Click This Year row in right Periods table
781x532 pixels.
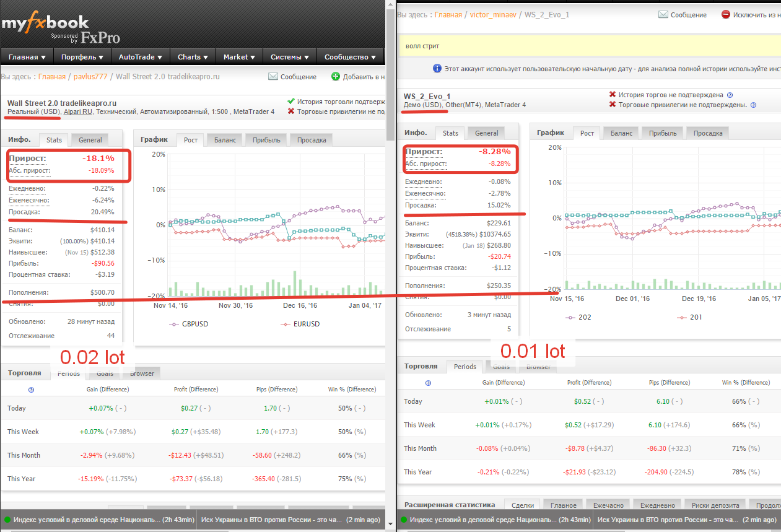point(588,472)
